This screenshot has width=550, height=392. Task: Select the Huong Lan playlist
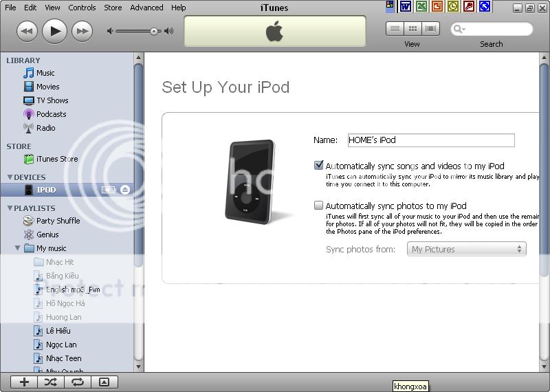(x=64, y=317)
